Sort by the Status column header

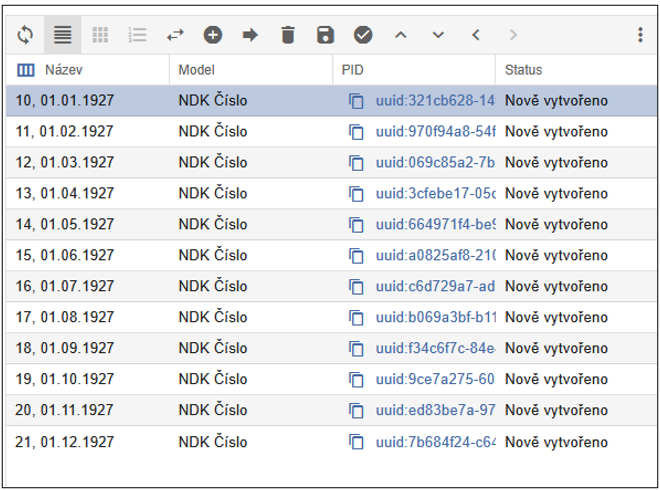coord(524,70)
